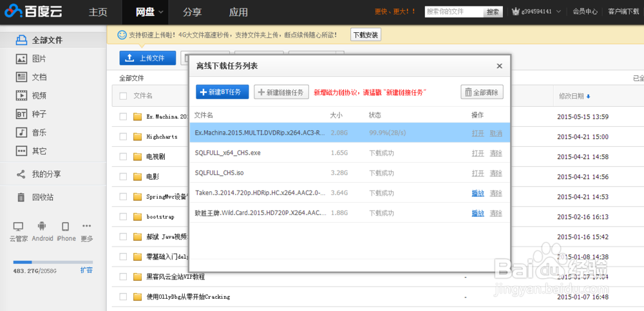The width and height of the screenshot is (644, 311).
Task: Open 会员中心 in the top bar
Action: tap(585, 12)
